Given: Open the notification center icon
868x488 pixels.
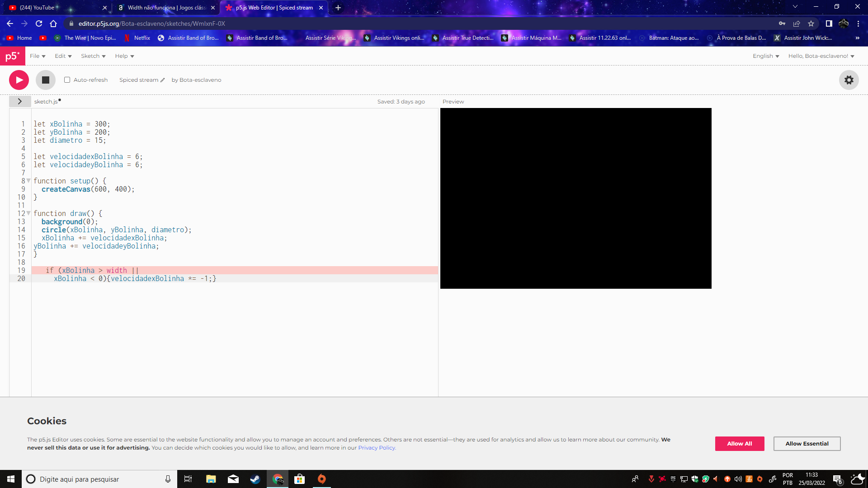Looking at the screenshot, I should 837,479.
